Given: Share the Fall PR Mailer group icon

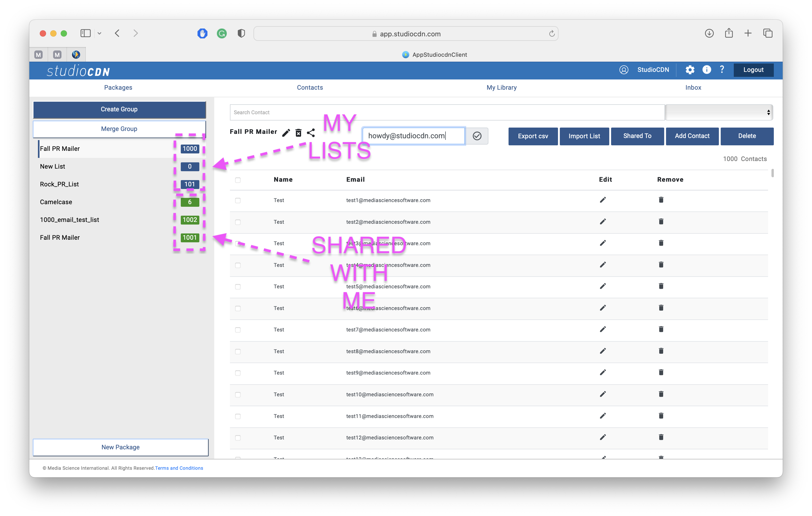Looking at the screenshot, I should 311,133.
